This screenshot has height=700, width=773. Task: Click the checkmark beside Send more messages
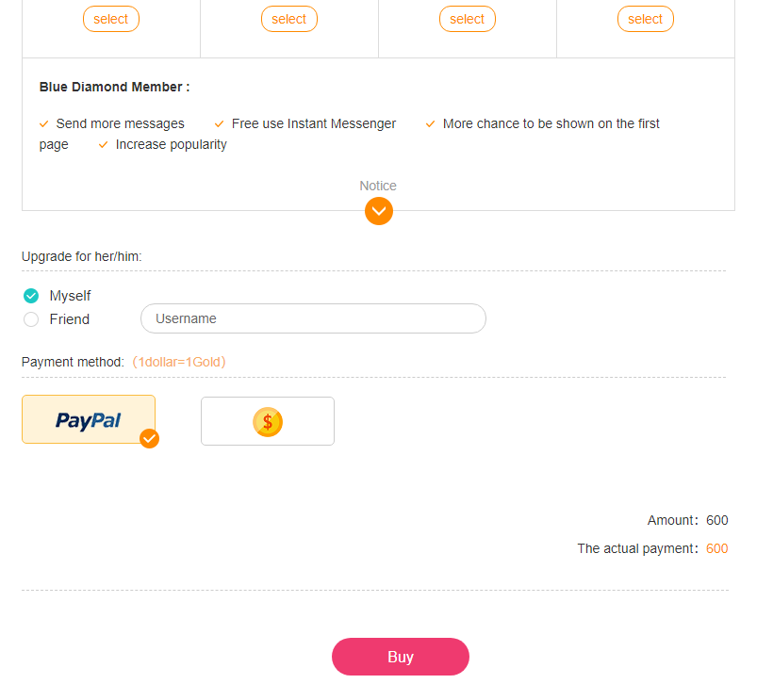coord(43,123)
